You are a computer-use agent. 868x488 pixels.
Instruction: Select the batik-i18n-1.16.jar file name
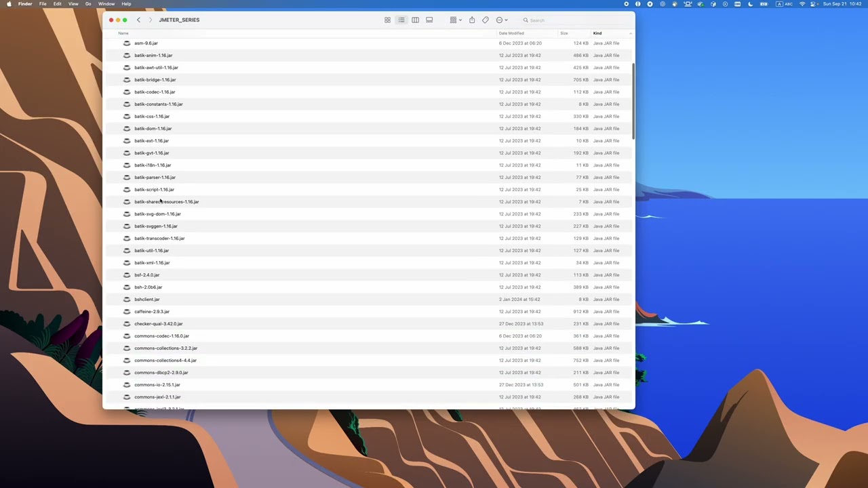coord(153,165)
